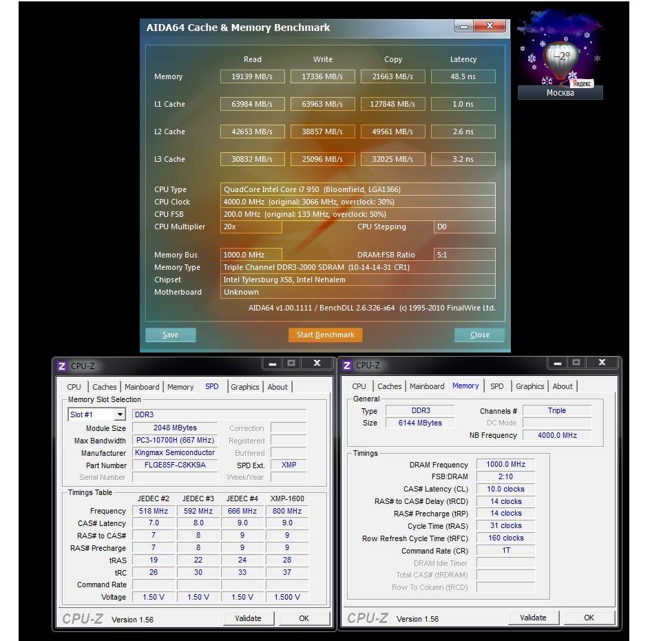Open Graphics tab in CPU-Z SPD window
The height and width of the screenshot is (641, 672).
click(x=244, y=387)
